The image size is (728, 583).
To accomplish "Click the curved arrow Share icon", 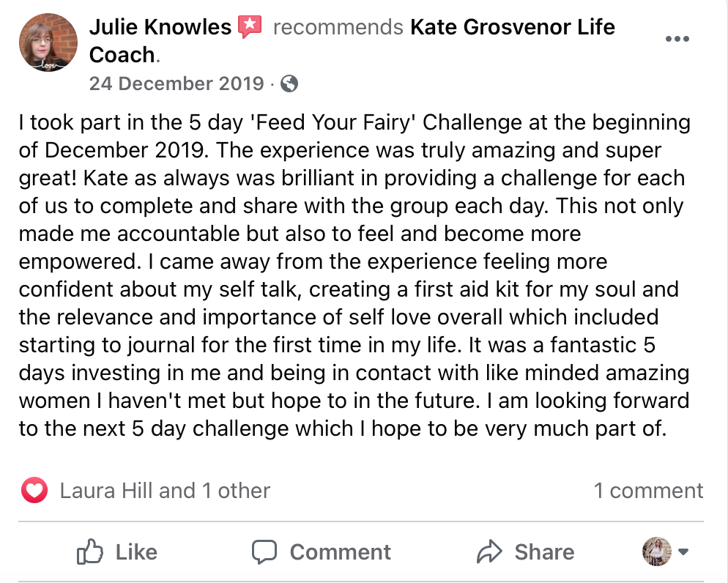I will 488,552.
